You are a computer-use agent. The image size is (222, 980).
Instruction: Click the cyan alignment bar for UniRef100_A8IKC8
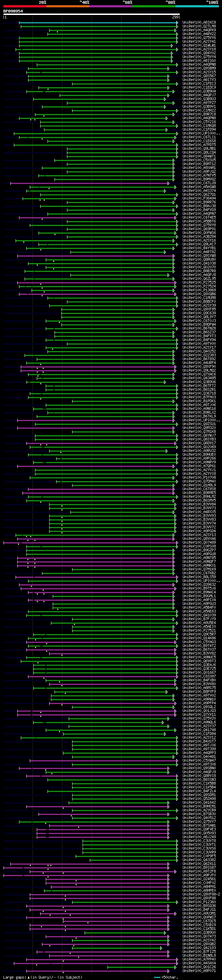99,23
